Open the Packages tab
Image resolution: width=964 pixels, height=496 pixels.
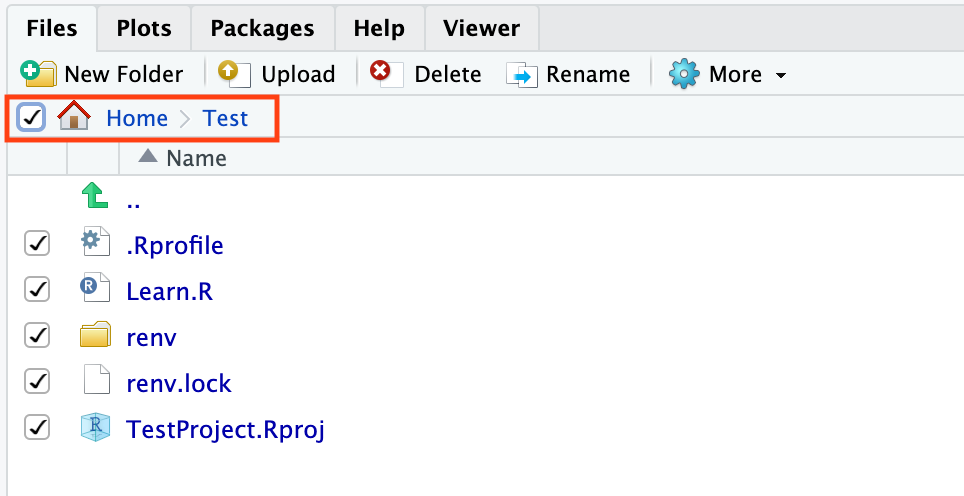point(262,28)
